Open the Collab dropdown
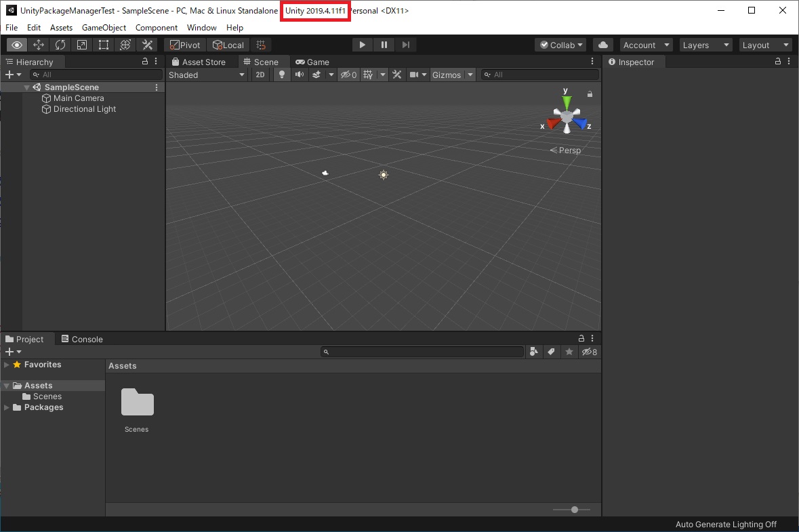Viewport: 799px width, 532px height. pos(560,45)
